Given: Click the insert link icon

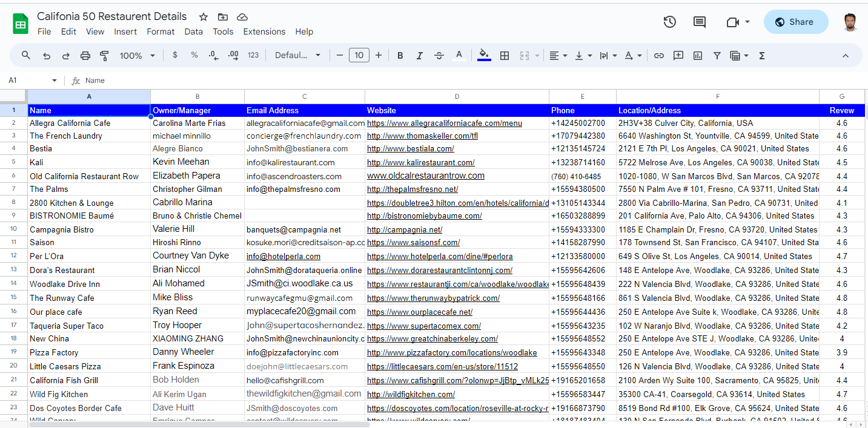Looking at the screenshot, I should coord(659,56).
